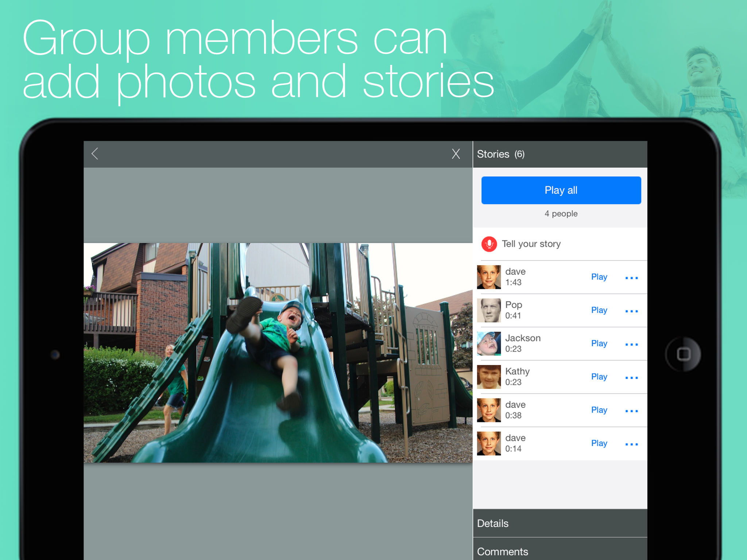Open more options for dave's 0:14 story
Image resolution: width=747 pixels, height=560 pixels.
pos(631,444)
